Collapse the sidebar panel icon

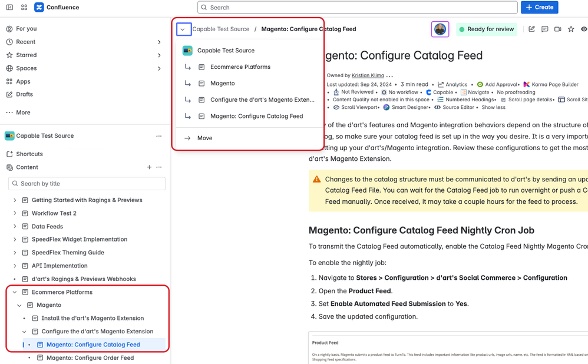[10, 7]
